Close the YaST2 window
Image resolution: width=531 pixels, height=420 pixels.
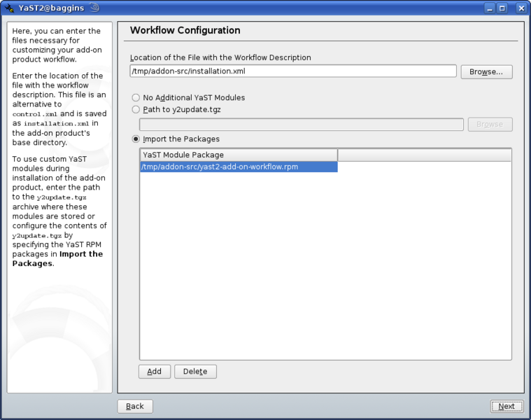521,8
